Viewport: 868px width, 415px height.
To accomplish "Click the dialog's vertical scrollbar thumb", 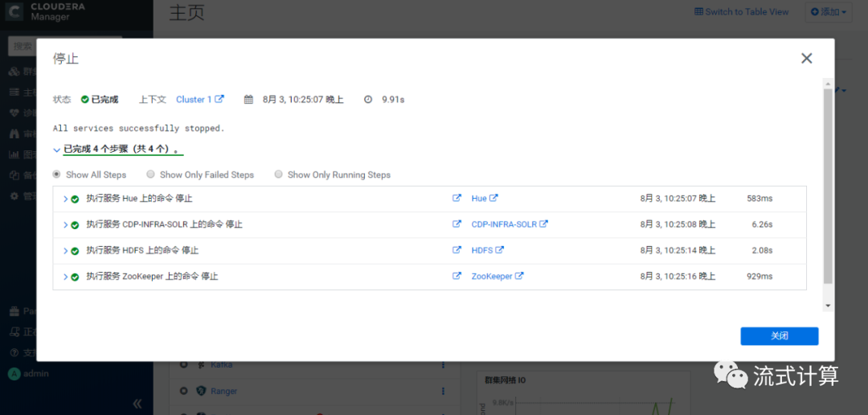I will [x=828, y=186].
